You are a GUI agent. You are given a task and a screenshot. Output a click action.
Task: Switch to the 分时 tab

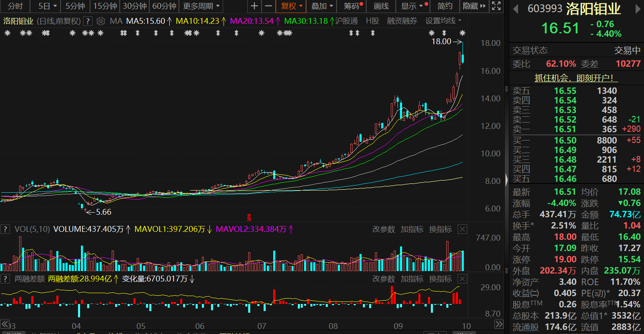click(15, 6)
